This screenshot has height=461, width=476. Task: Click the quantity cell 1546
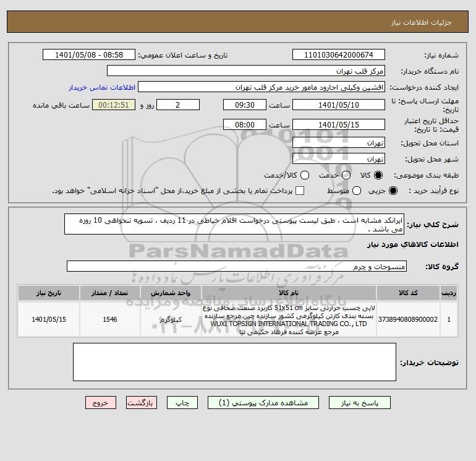(110, 319)
